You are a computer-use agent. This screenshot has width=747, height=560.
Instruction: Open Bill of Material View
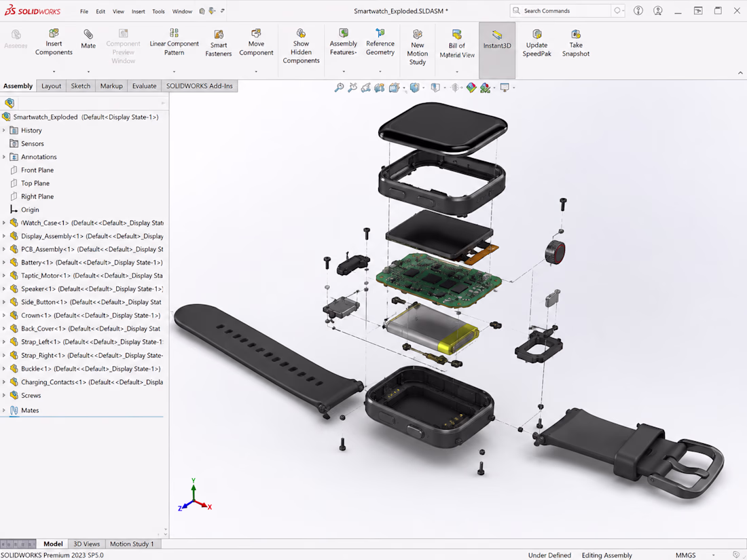coord(456,44)
